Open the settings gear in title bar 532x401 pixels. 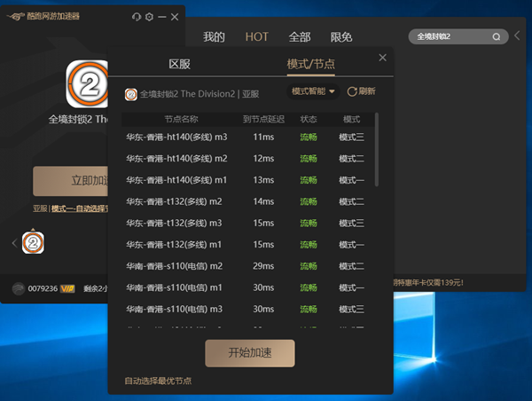pyautogui.click(x=149, y=17)
